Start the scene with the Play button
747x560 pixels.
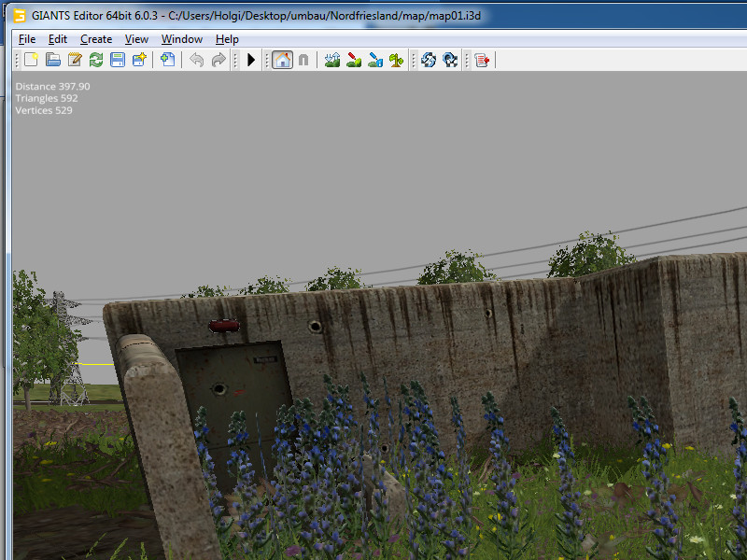pyautogui.click(x=251, y=60)
